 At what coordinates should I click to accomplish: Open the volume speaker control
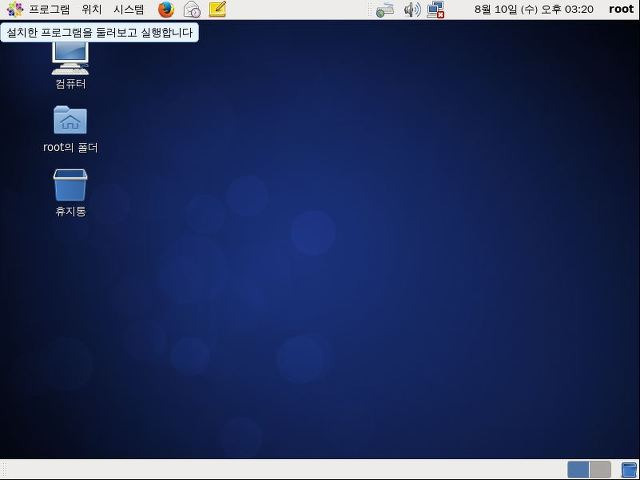click(411, 10)
